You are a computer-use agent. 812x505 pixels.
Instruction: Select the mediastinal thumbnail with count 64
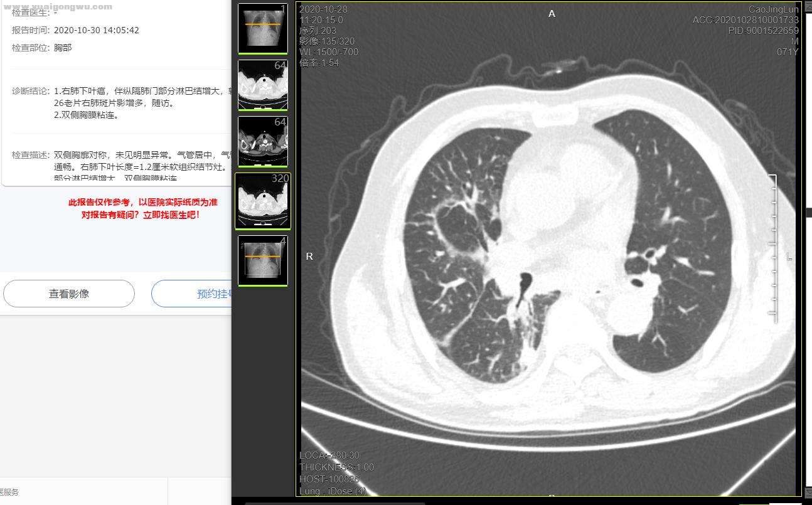coord(263,141)
